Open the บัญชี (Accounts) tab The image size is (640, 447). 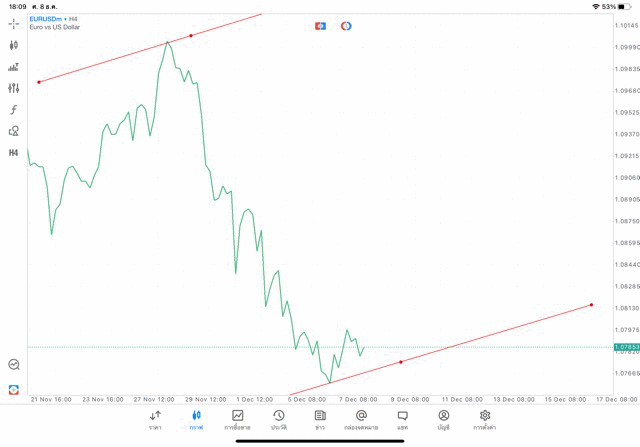click(443, 419)
